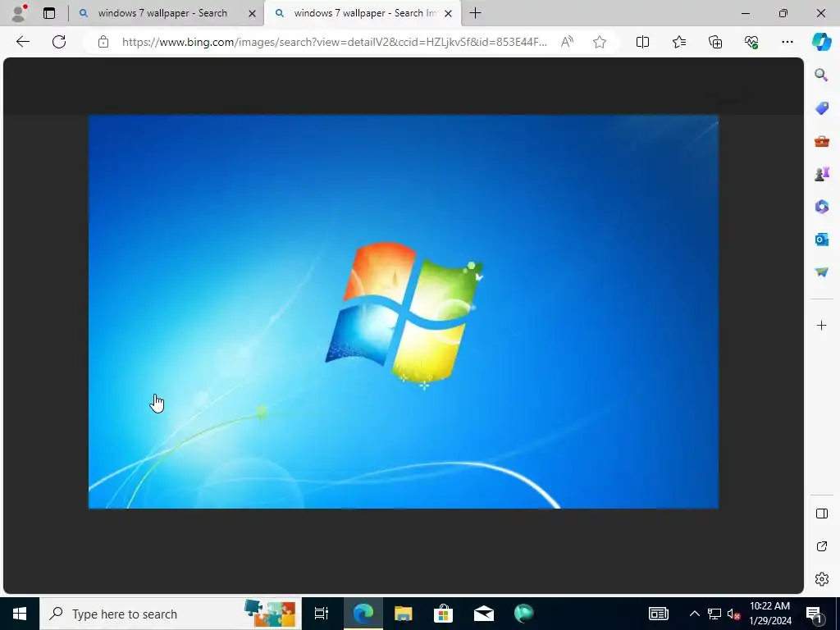Open sidebar Shopping tag icon
The height and width of the screenshot is (630, 840).
(x=821, y=107)
